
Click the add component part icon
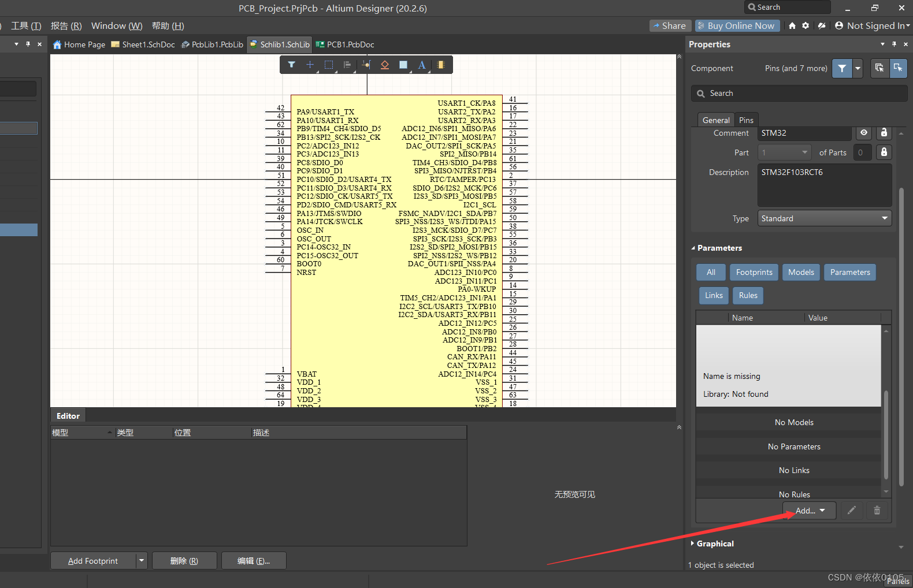(x=440, y=65)
